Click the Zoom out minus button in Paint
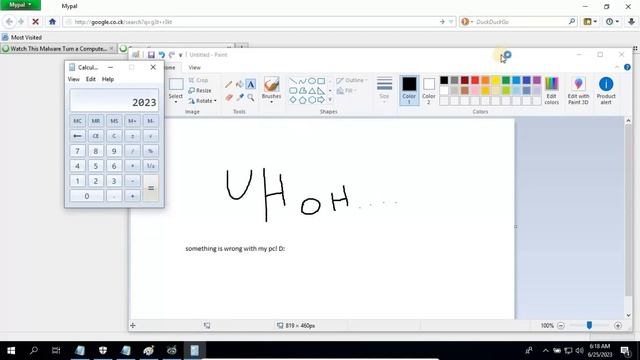Viewport: 640px width, 360px height. (561, 325)
